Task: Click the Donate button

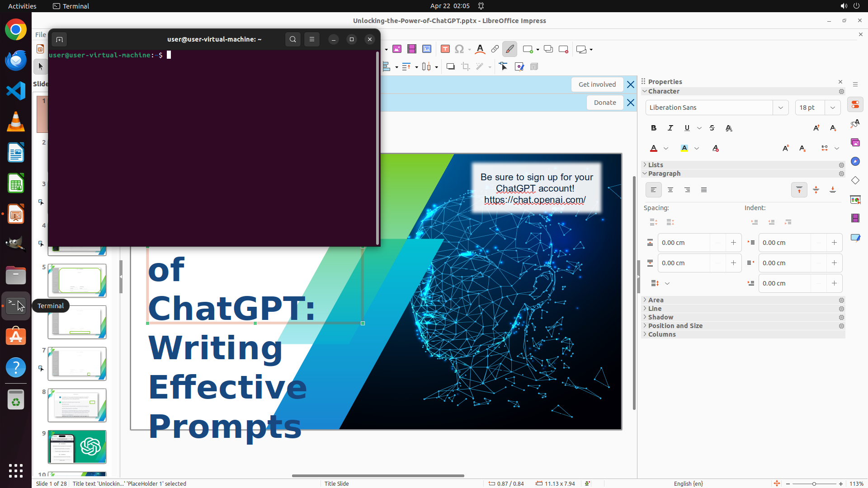Action: 604,103
